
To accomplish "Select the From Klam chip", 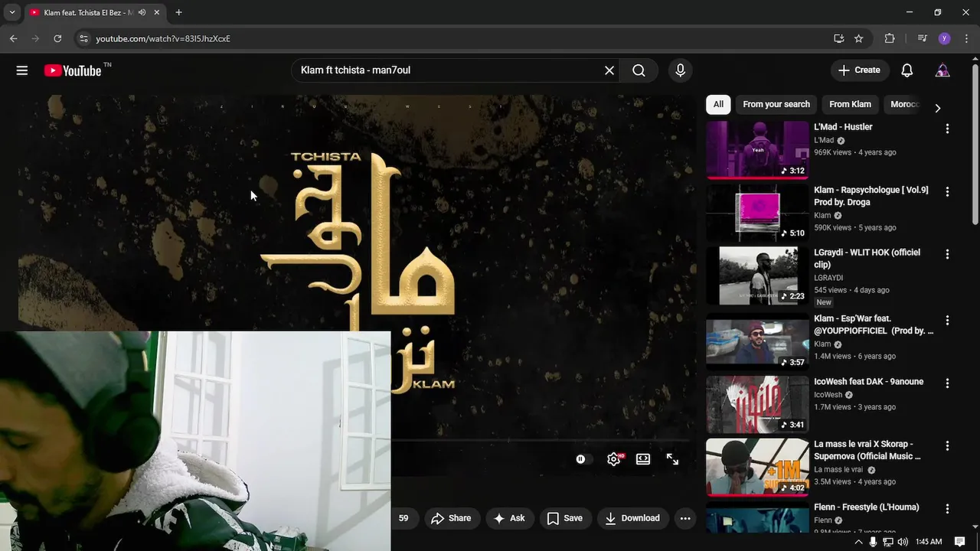I will [x=850, y=104].
